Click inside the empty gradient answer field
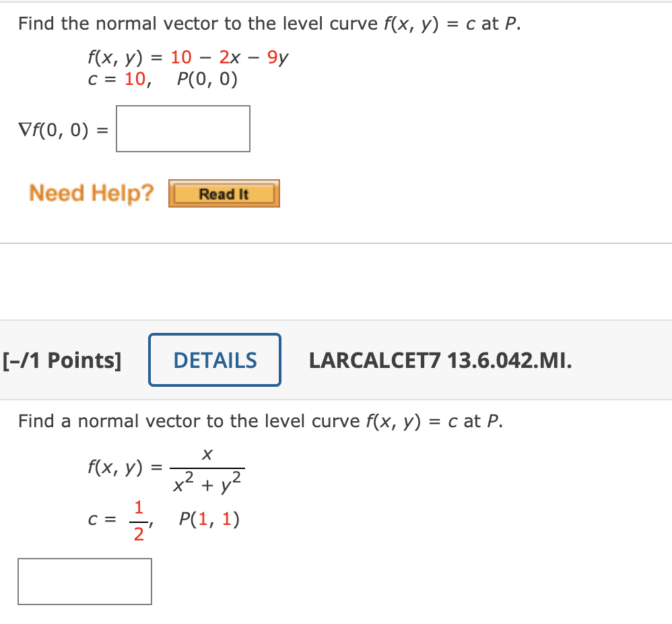The height and width of the screenshot is (624, 672). click(x=182, y=128)
